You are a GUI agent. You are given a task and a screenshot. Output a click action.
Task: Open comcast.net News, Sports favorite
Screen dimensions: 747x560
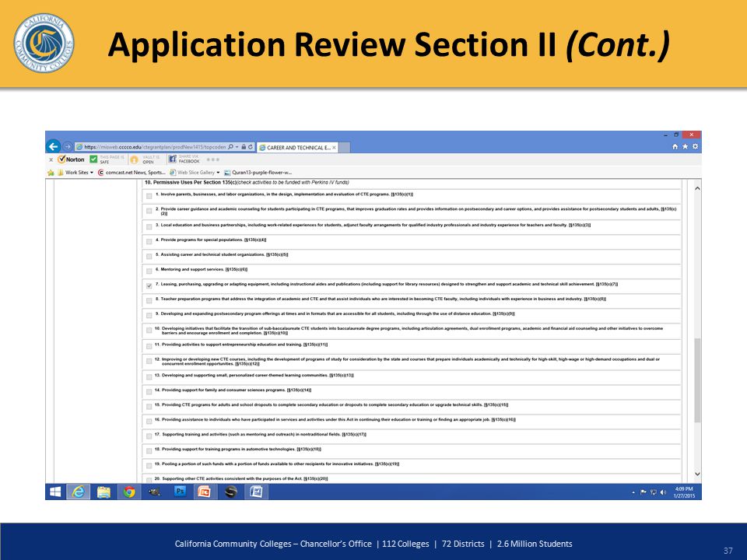[x=132, y=173]
